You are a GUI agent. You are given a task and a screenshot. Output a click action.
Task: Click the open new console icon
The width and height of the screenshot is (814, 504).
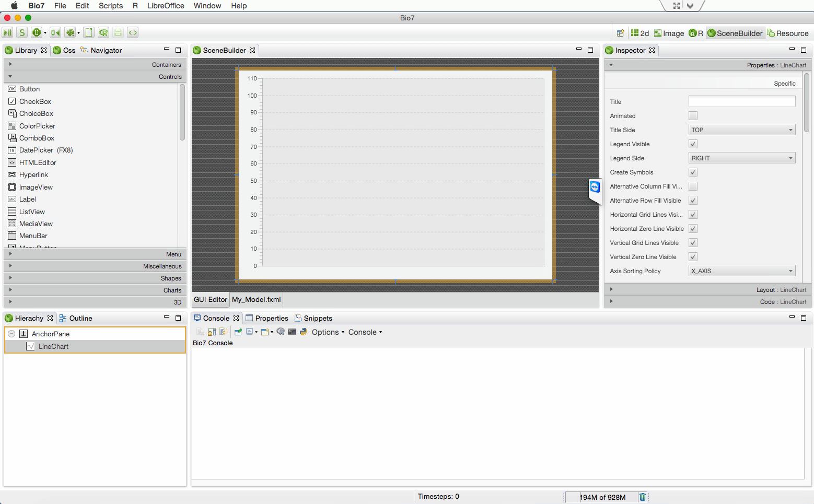[x=264, y=332]
